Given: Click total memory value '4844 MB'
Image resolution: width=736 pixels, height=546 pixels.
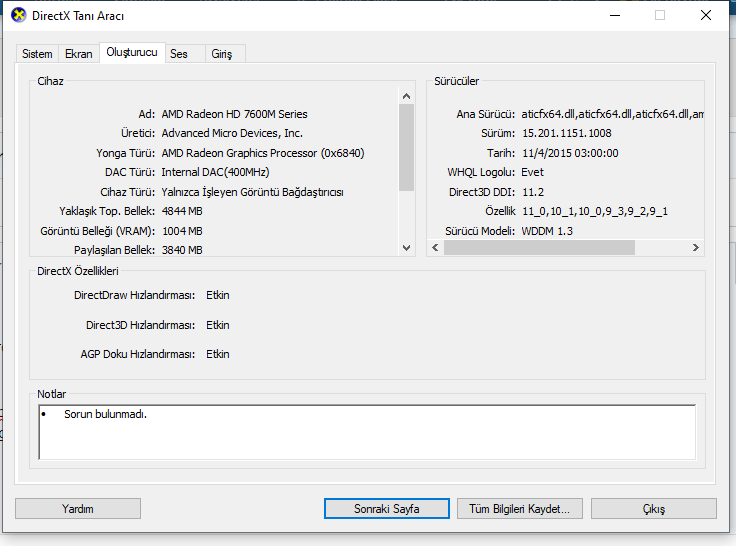Looking at the screenshot, I should click(182, 211).
